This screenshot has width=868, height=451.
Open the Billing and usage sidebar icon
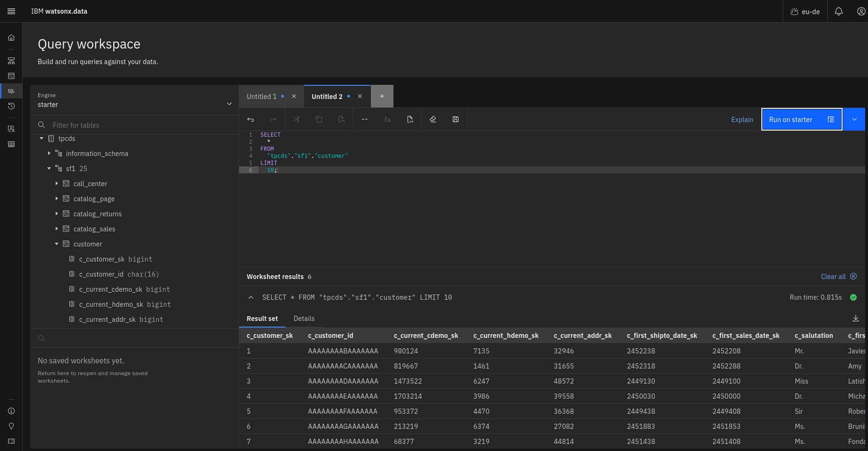pos(11,144)
